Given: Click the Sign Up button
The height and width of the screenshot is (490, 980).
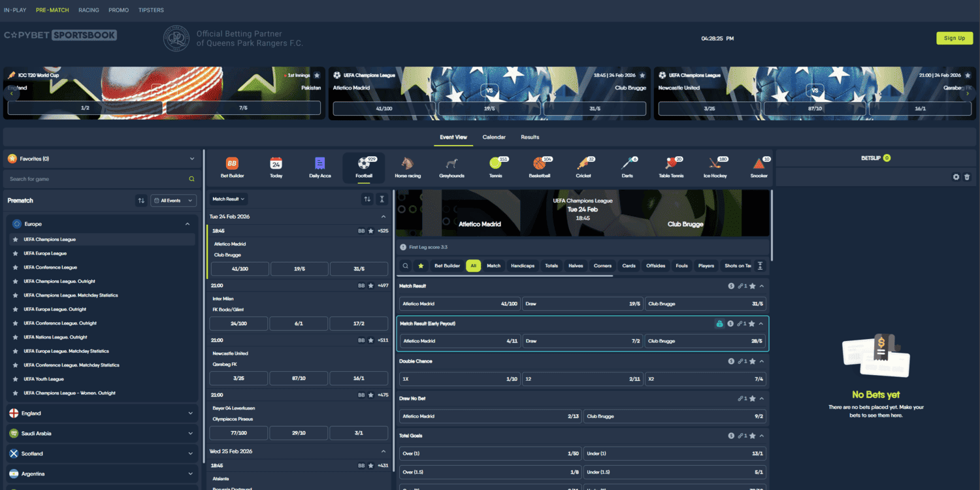Looking at the screenshot, I should pos(955,38).
